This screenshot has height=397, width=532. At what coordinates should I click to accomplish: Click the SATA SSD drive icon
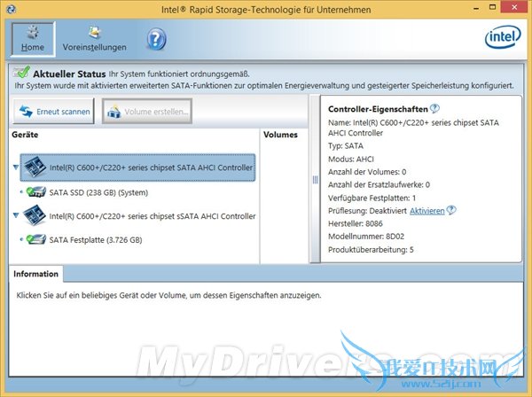pos(36,192)
